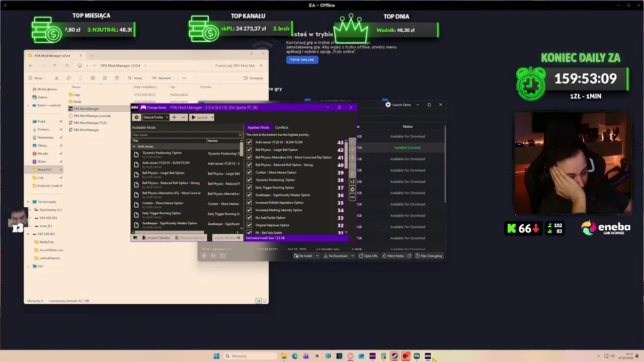Switch to the Conflicts tab
Viewport: 644px width, 362px height.
point(282,127)
